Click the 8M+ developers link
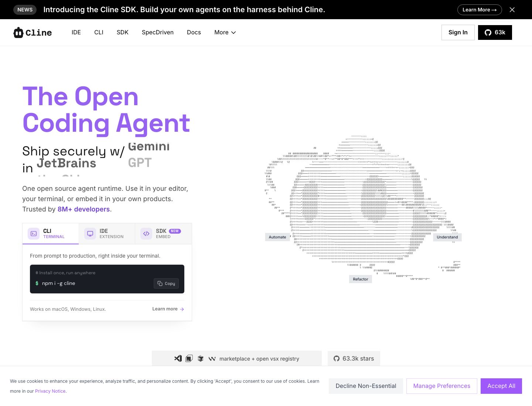532x406 pixels. (83, 209)
